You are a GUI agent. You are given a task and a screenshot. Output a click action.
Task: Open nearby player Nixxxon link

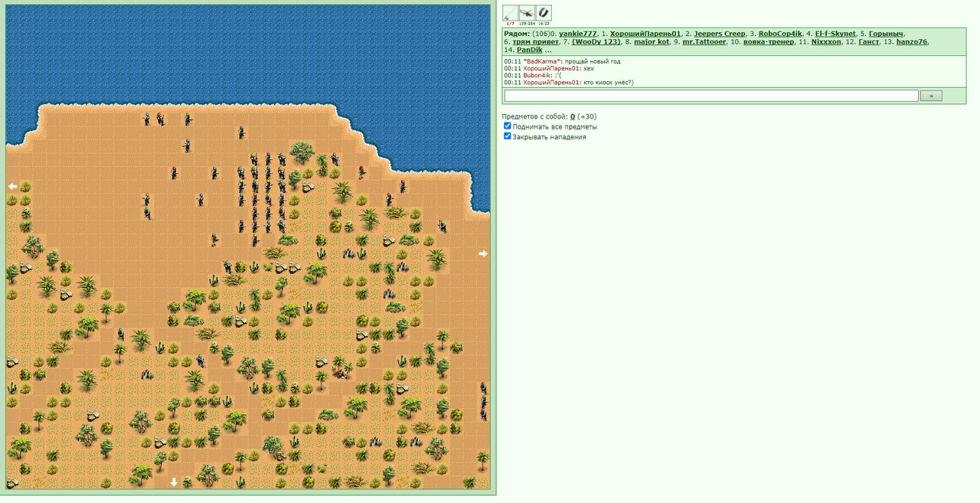pyautogui.click(x=825, y=42)
